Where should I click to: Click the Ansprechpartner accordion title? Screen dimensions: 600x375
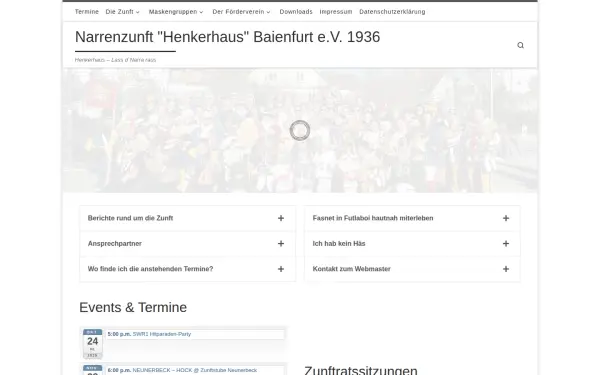115,244
